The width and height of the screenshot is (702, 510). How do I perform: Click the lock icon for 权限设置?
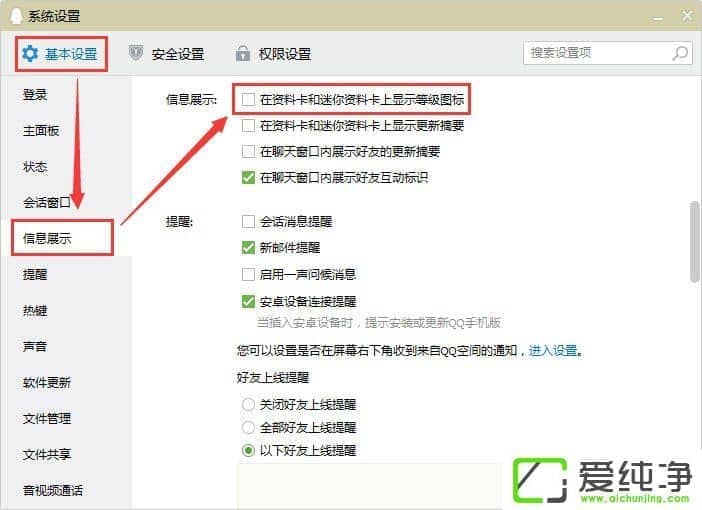tap(243, 53)
